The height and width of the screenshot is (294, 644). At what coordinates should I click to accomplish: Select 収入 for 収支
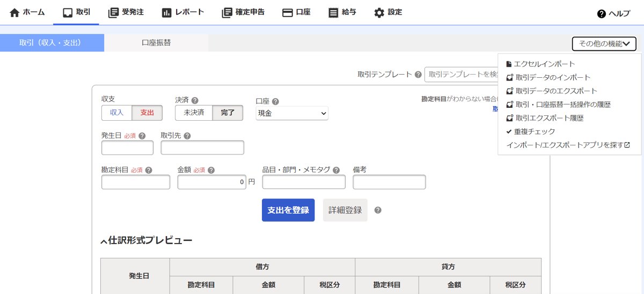pos(116,113)
